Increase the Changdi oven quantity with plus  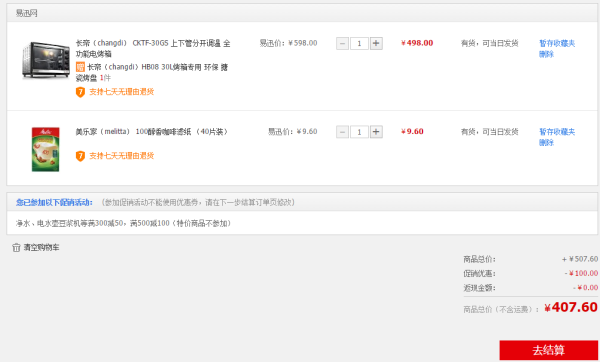click(376, 43)
